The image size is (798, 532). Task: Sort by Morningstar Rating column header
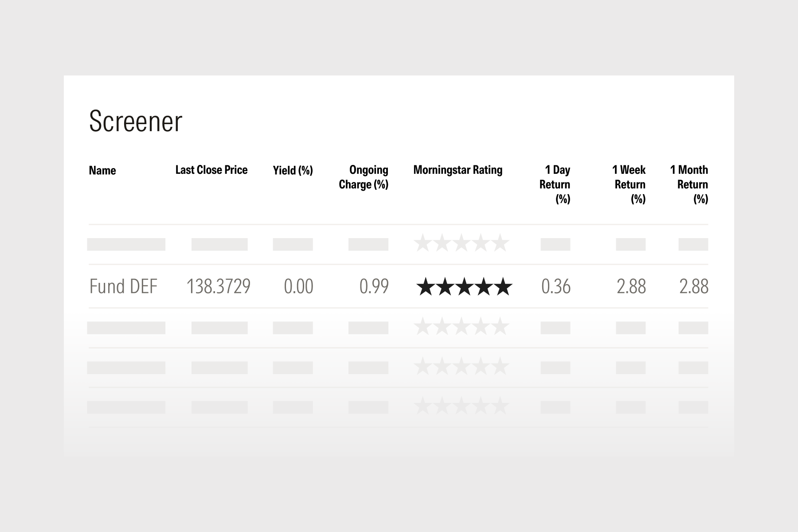[458, 170]
